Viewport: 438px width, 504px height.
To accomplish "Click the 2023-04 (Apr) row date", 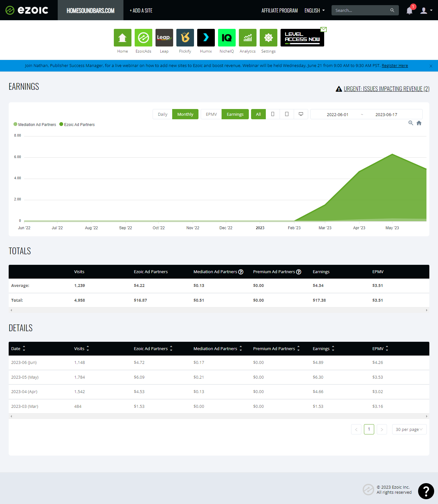I will tap(24, 391).
